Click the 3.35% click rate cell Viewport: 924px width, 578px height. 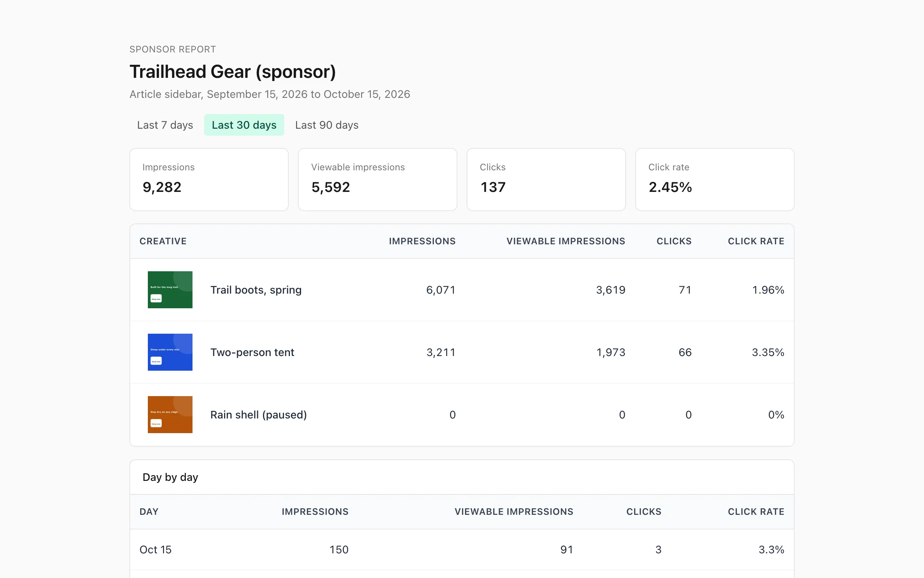[x=768, y=352]
